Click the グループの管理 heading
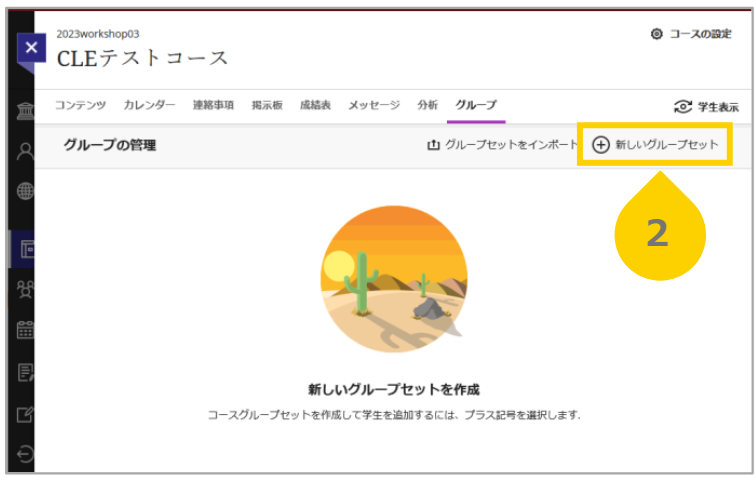Image resolution: width=756 pixels, height=478 pixels. coord(110,145)
